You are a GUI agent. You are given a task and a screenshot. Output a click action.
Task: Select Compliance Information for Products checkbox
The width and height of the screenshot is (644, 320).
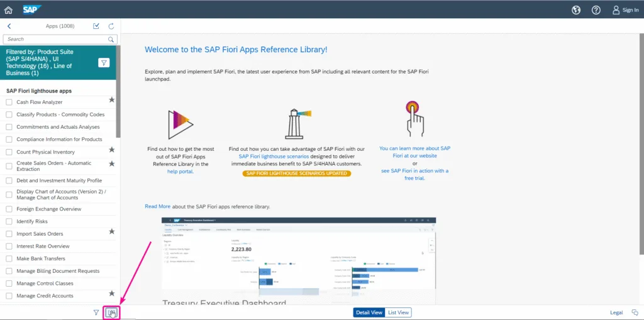9,140
